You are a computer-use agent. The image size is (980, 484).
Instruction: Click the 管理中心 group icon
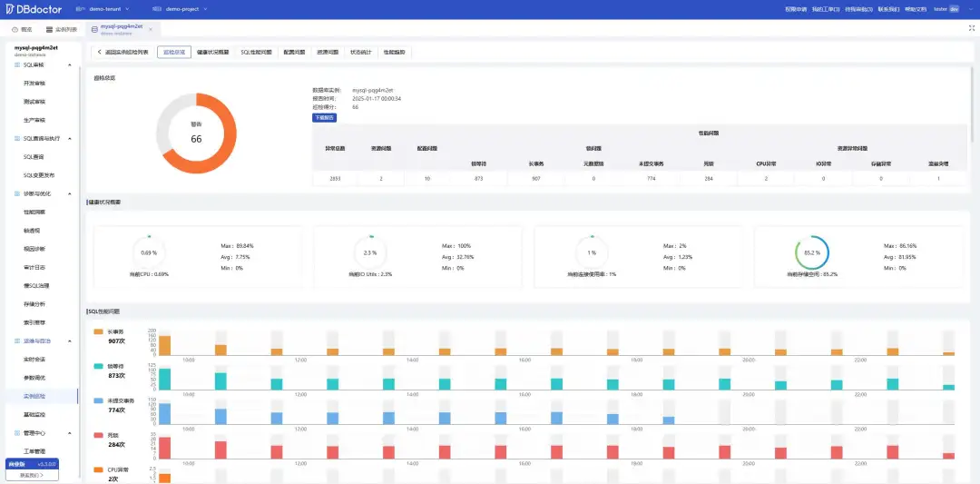(17, 433)
